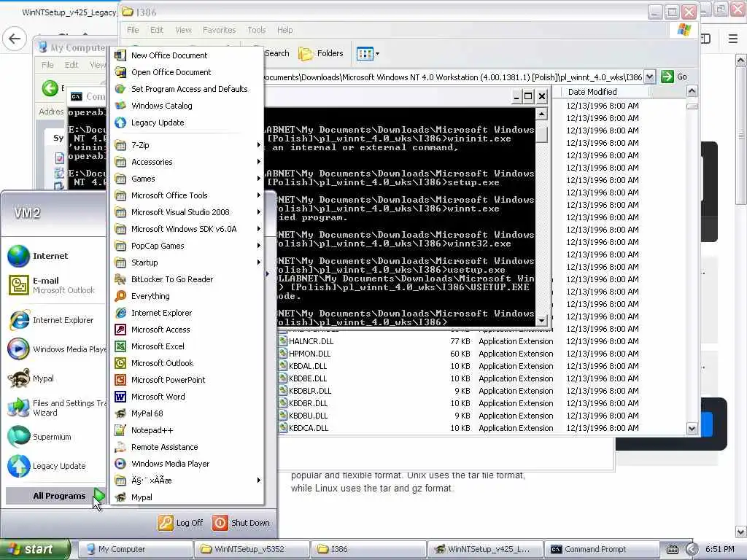This screenshot has height=560, width=747.
Task: Launch BitLocker To Go Reader
Action: click(x=187, y=279)
